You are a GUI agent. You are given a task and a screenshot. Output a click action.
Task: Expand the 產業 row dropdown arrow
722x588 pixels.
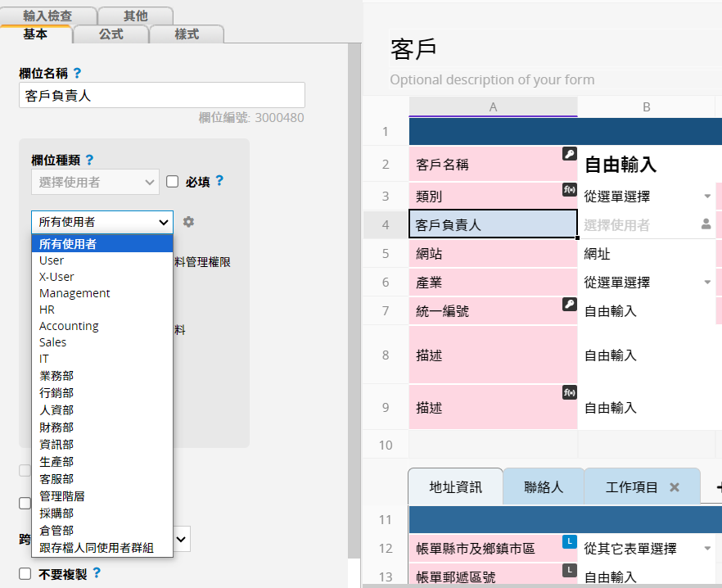coord(707,283)
